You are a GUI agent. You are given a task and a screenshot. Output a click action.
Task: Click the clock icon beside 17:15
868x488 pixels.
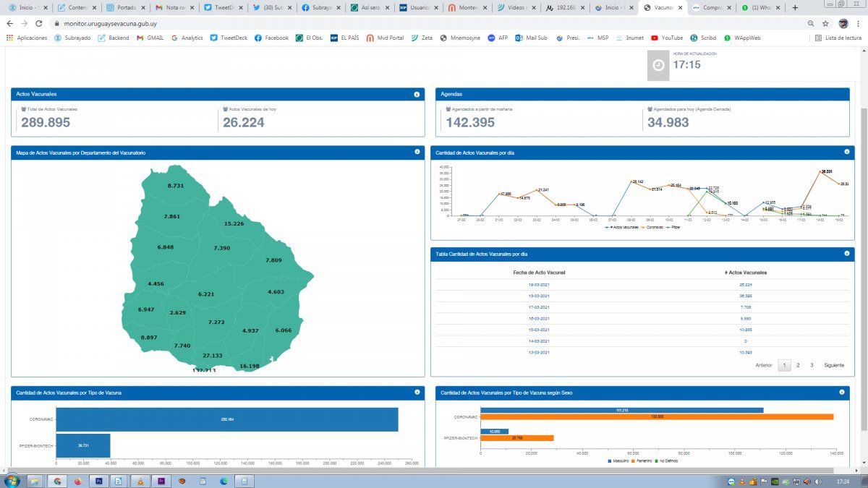click(658, 65)
